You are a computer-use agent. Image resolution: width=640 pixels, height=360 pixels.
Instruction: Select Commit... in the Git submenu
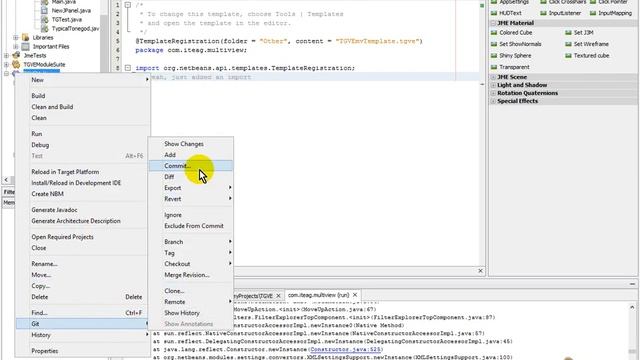(191, 166)
